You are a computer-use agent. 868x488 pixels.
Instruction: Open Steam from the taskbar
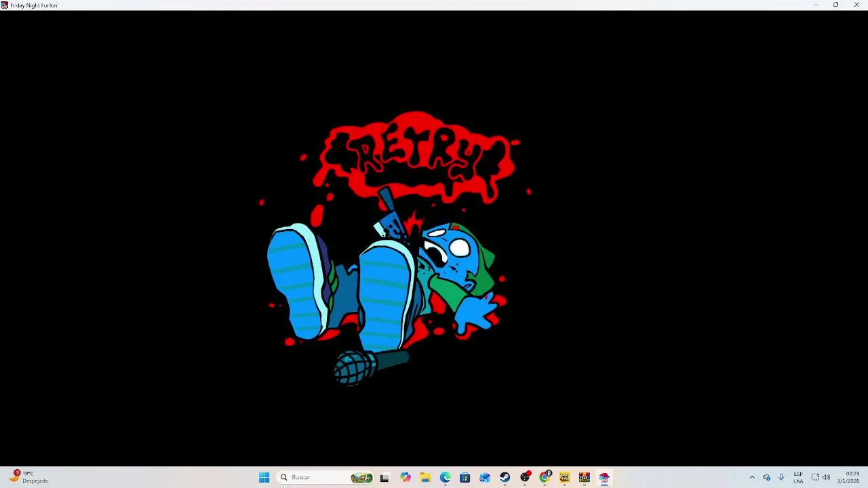tap(505, 478)
